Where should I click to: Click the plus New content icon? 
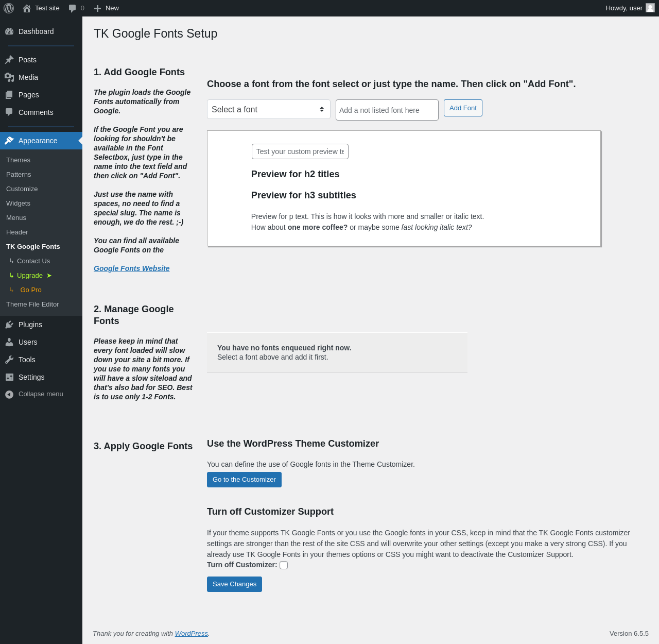tap(97, 8)
